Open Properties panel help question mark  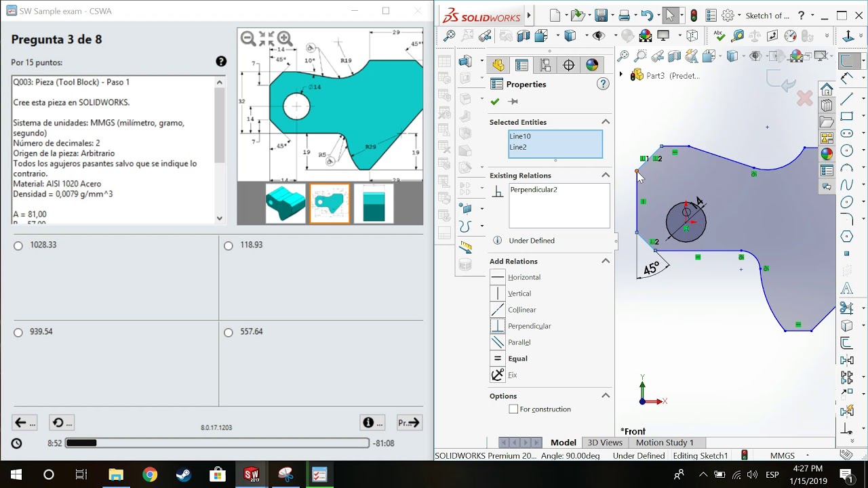(603, 84)
